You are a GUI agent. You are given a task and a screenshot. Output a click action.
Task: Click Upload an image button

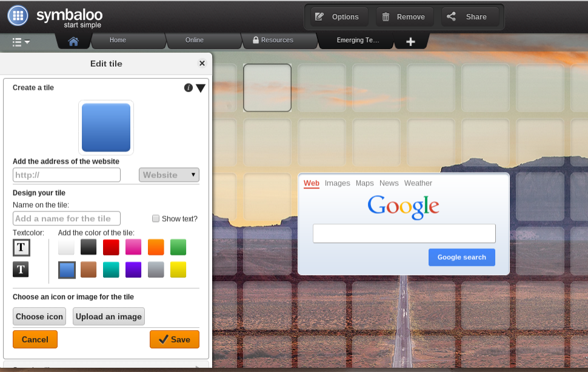109,316
